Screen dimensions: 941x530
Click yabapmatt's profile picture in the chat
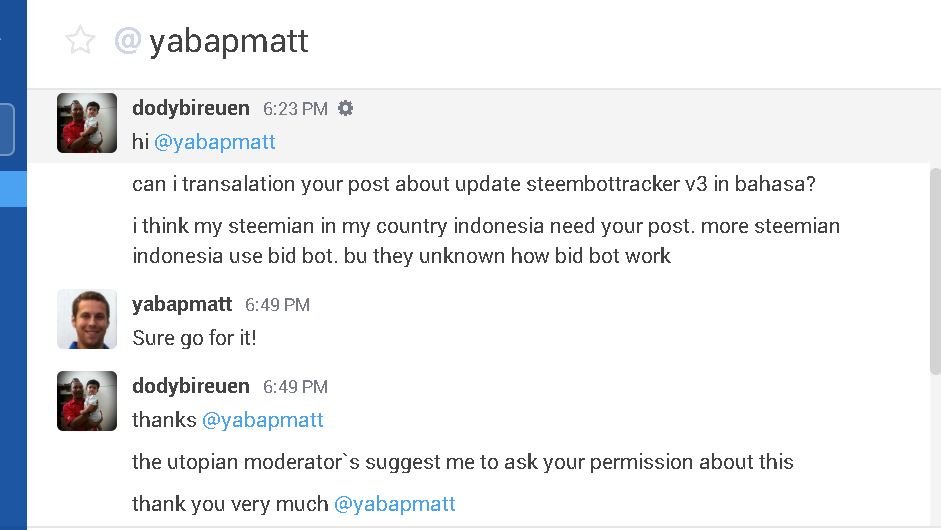pos(87,319)
